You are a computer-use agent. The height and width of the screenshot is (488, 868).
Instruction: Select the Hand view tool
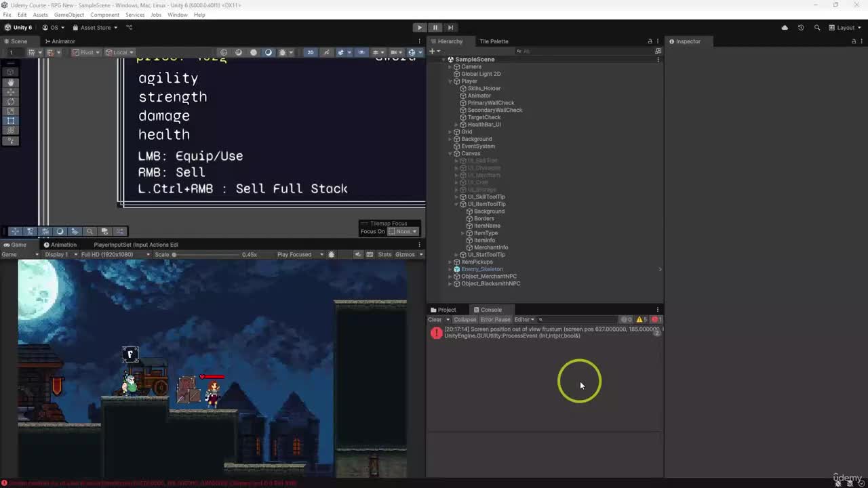click(x=11, y=82)
